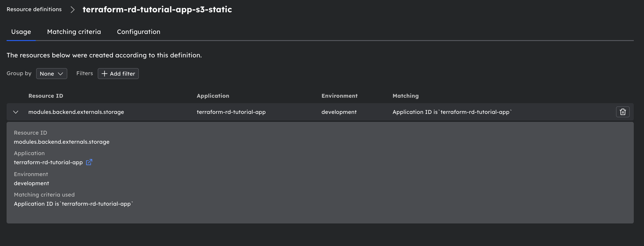This screenshot has width=644, height=246.
Task: Click the Matching column header
Action: coord(405,96)
